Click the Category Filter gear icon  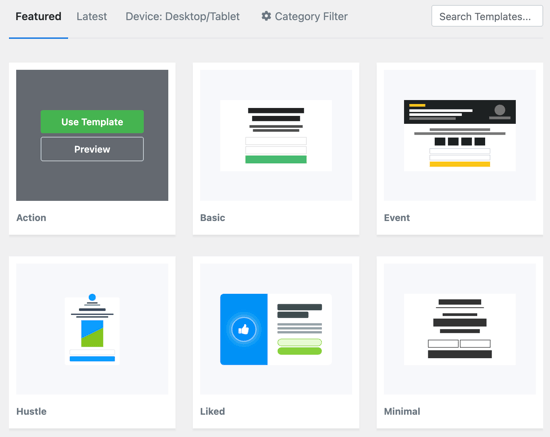click(266, 16)
